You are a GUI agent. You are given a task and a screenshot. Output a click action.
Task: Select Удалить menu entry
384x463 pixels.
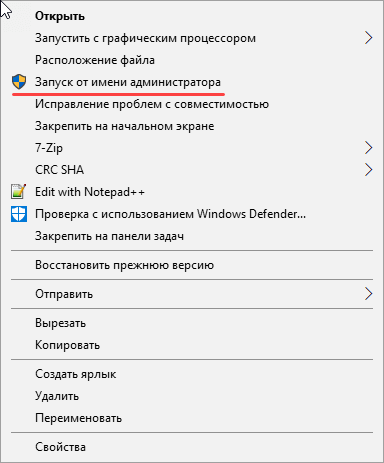coord(192,396)
